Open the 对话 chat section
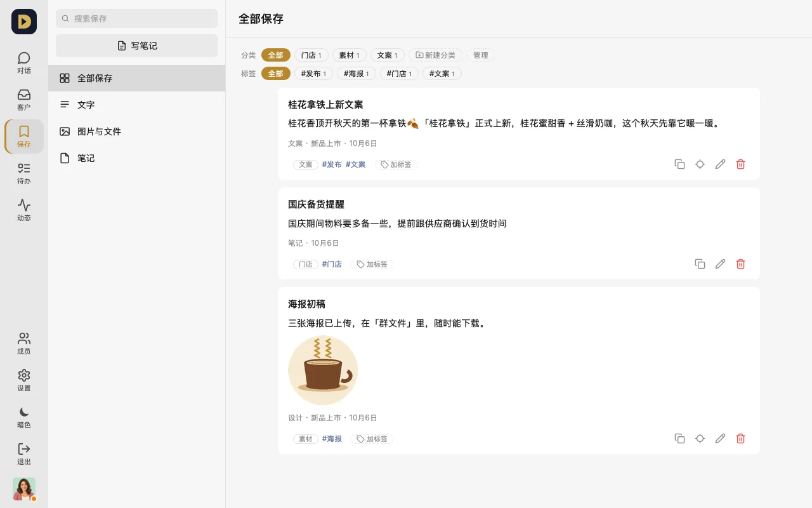 (x=24, y=63)
